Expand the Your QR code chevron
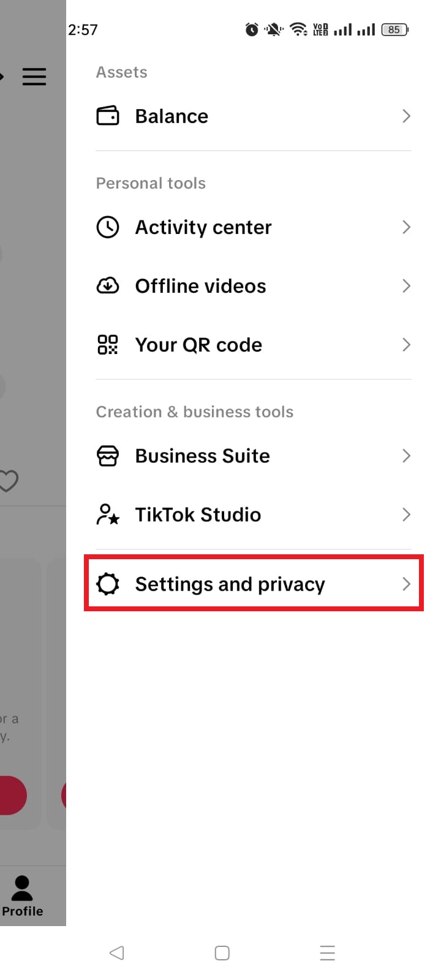 [406, 344]
